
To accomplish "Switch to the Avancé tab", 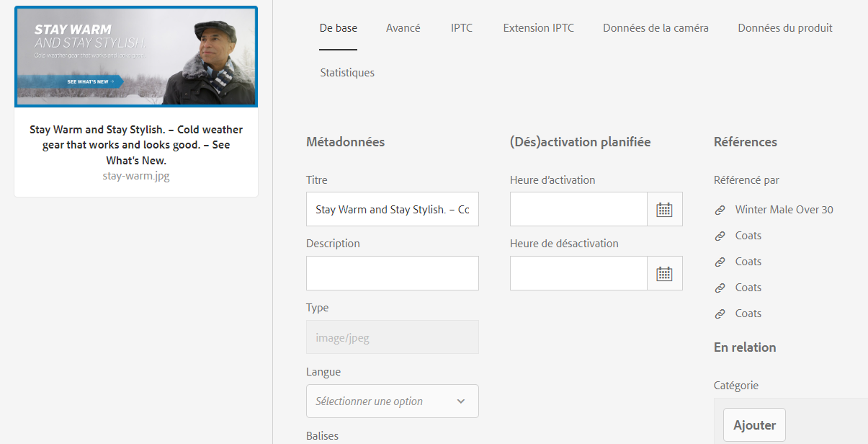I will [x=403, y=28].
